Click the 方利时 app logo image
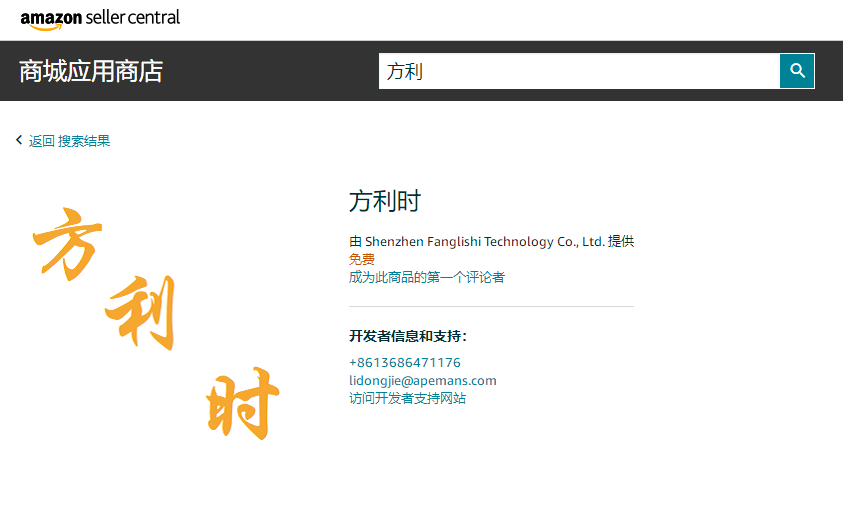Screen dimensions: 843x523 (x=156, y=324)
